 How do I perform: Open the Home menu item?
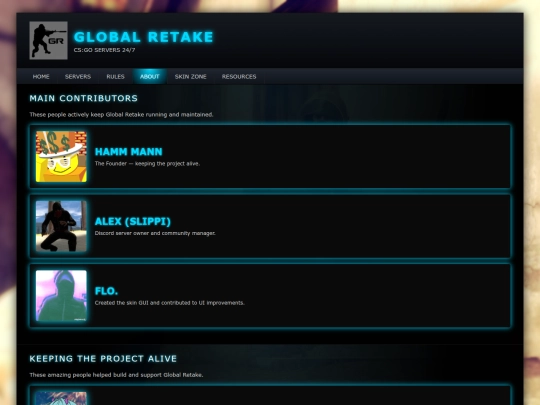(x=41, y=76)
